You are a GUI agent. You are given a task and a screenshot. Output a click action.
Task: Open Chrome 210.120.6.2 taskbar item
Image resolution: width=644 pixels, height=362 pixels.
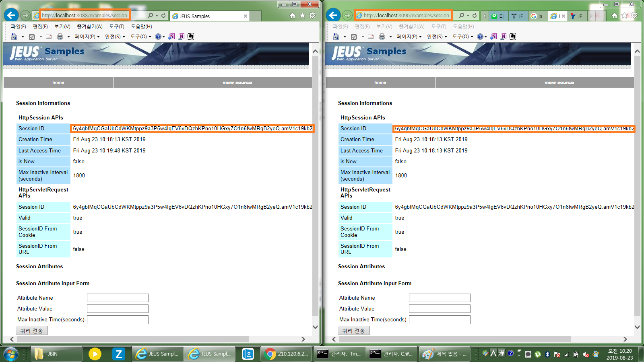[286, 354]
